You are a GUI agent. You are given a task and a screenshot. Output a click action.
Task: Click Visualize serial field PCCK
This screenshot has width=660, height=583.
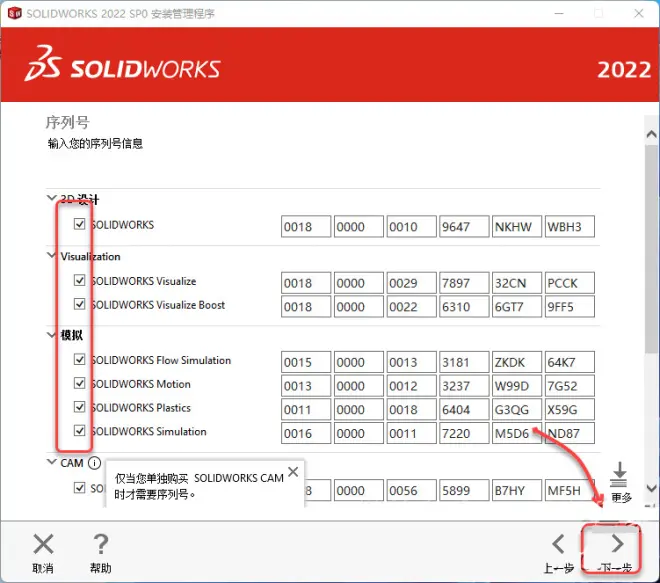coord(570,283)
